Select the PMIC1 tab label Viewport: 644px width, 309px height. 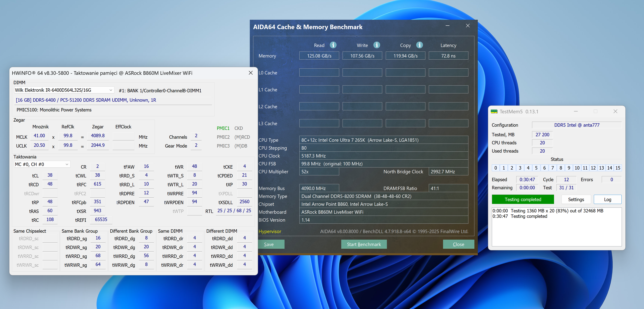[223, 128]
